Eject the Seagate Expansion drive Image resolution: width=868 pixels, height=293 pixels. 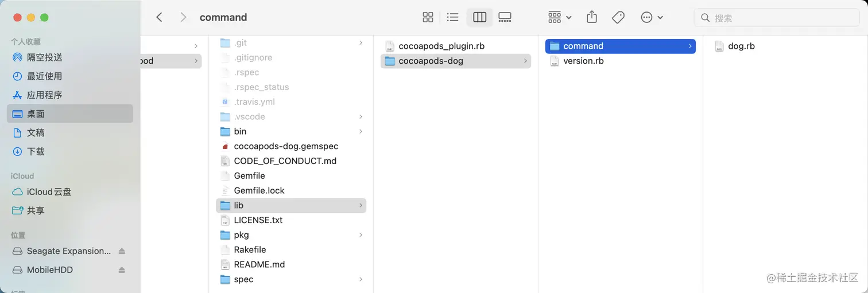(x=122, y=251)
